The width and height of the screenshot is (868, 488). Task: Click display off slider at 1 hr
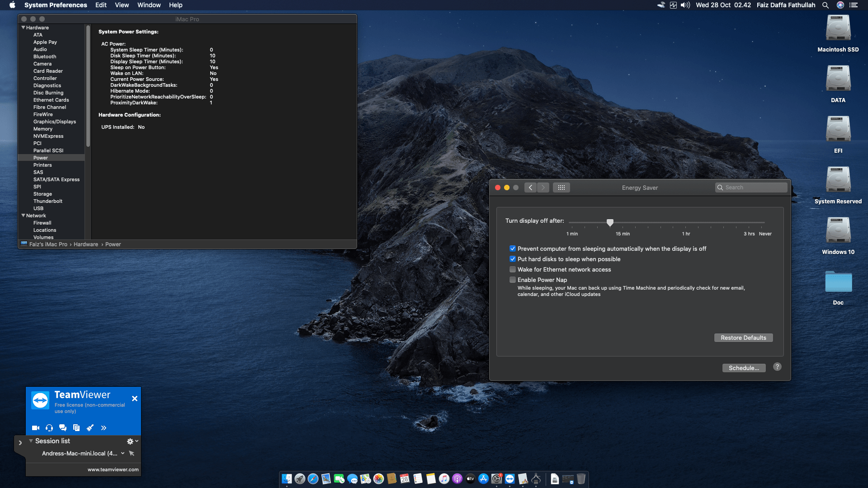pos(685,223)
